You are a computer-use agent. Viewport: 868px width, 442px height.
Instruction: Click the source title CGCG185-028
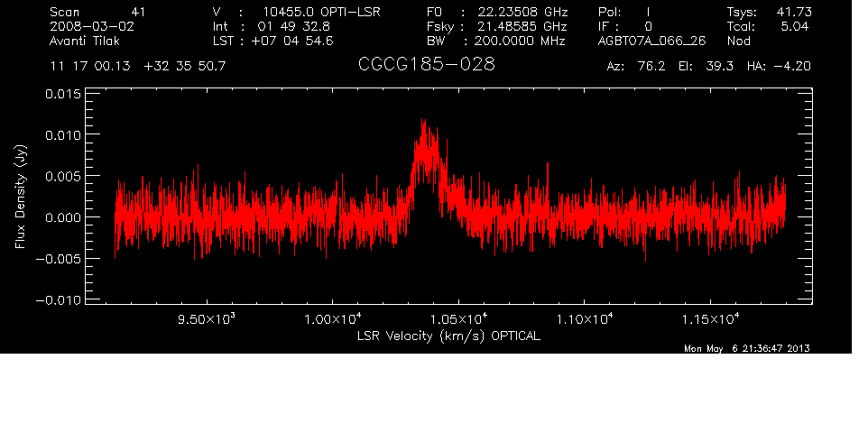[x=426, y=65]
